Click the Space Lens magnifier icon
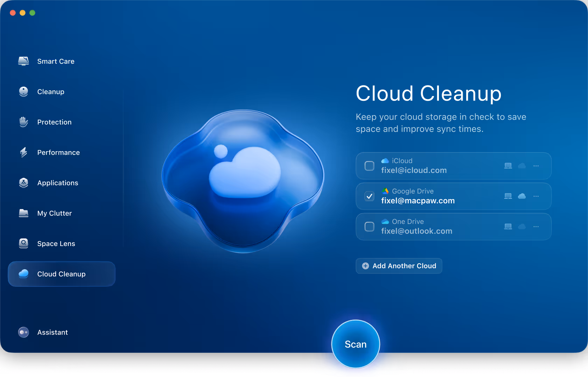The height and width of the screenshot is (377, 588). pyautogui.click(x=23, y=243)
